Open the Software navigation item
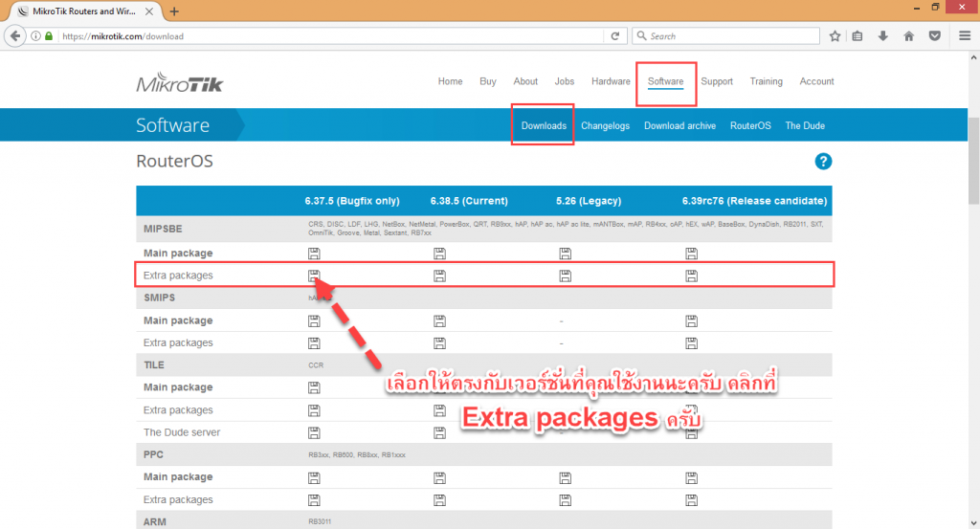 pyautogui.click(x=666, y=81)
